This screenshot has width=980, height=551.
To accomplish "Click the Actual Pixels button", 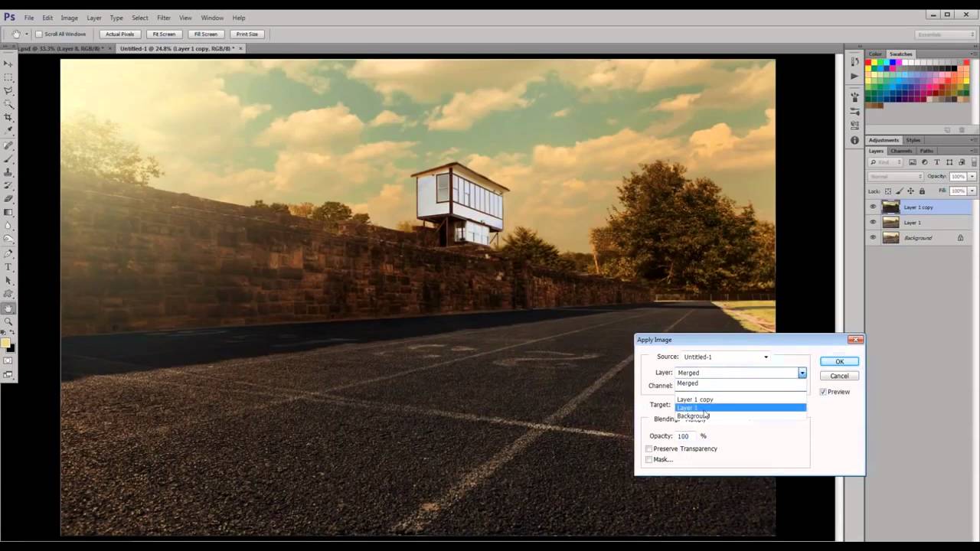I will click(x=119, y=34).
